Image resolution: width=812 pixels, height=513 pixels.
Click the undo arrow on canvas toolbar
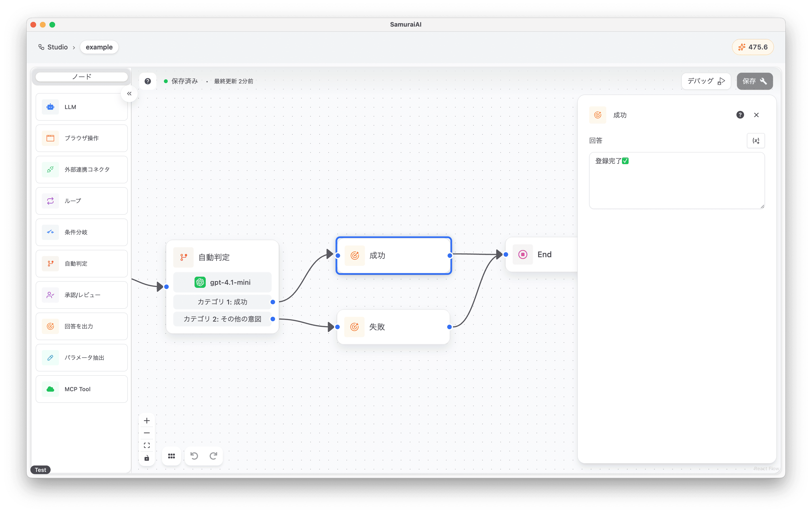tap(194, 456)
